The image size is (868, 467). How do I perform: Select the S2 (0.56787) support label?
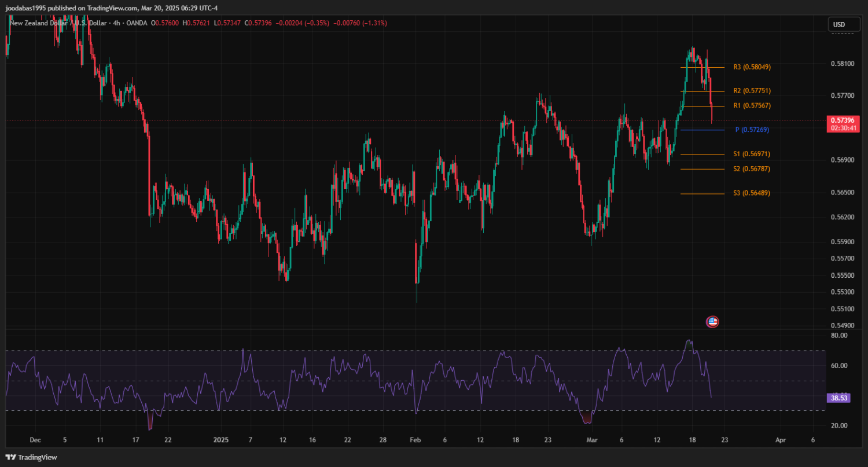(x=752, y=169)
